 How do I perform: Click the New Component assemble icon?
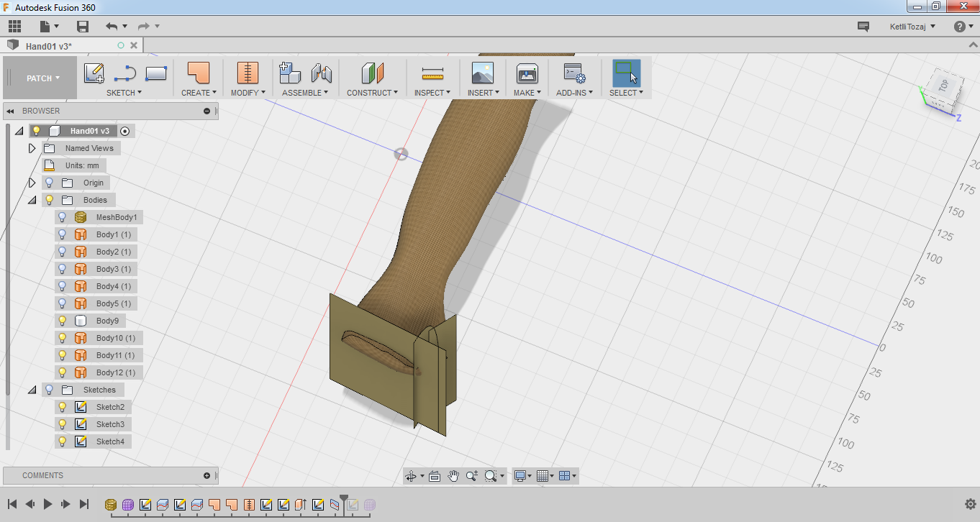click(x=289, y=73)
